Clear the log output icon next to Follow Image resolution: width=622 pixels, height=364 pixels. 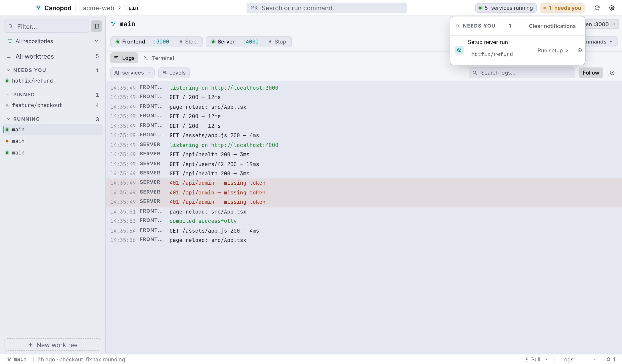[612, 73]
